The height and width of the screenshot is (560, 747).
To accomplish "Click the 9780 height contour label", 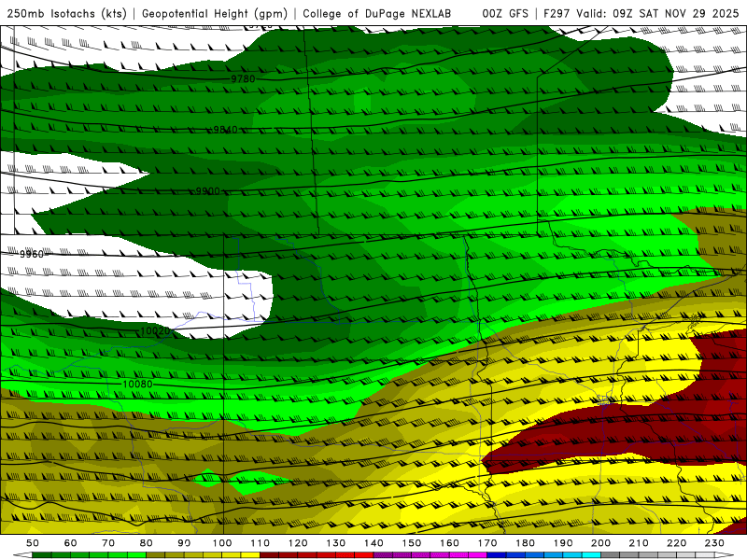I will [x=243, y=78].
